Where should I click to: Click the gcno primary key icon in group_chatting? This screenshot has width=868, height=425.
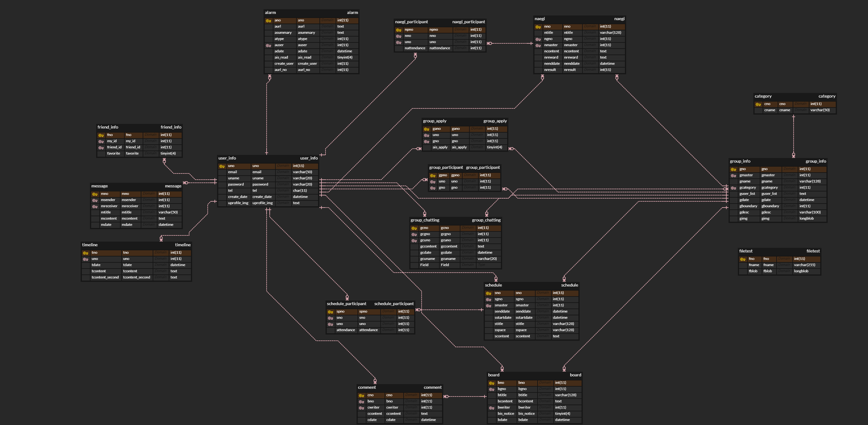(414, 228)
